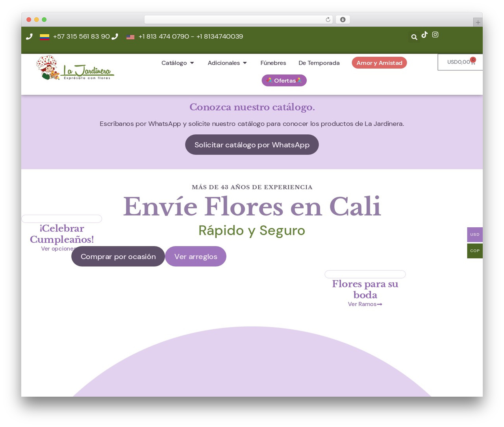The image size is (504, 427).
Task: Click the Colombia flag icon
Action: point(44,37)
